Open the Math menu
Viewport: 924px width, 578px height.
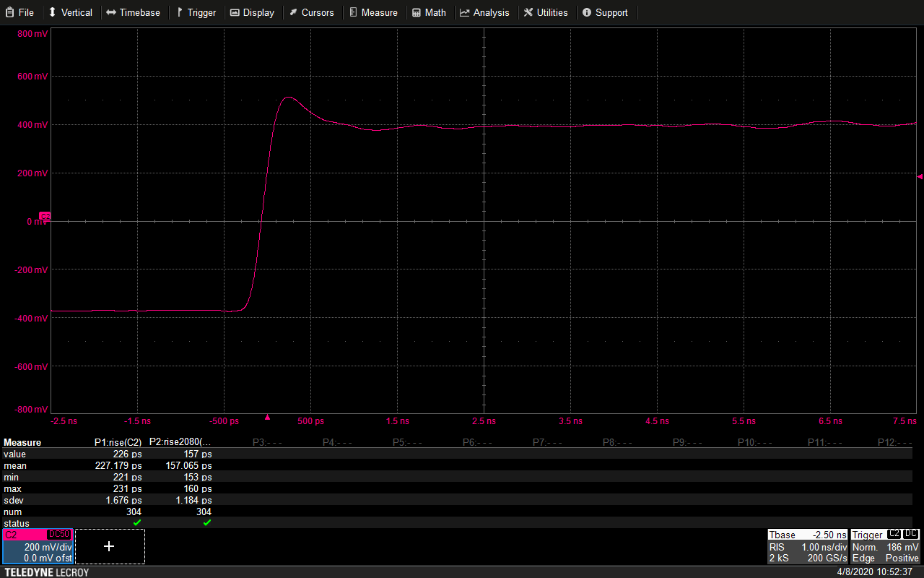tap(429, 12)
